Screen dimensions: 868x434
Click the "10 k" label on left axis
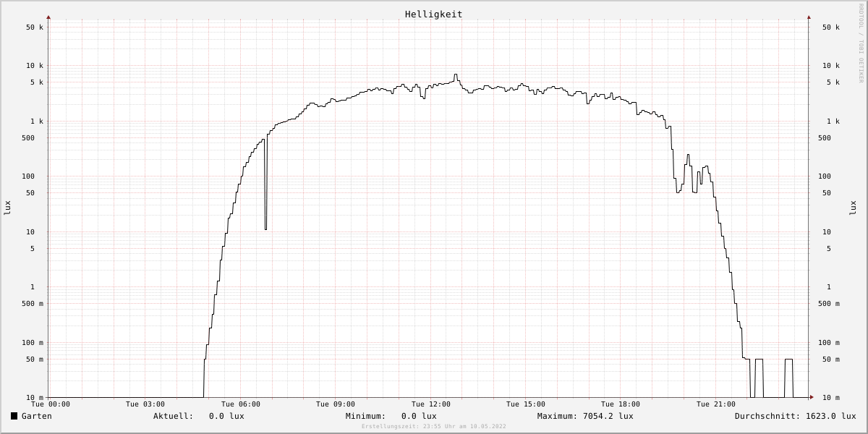coord(35,66)
